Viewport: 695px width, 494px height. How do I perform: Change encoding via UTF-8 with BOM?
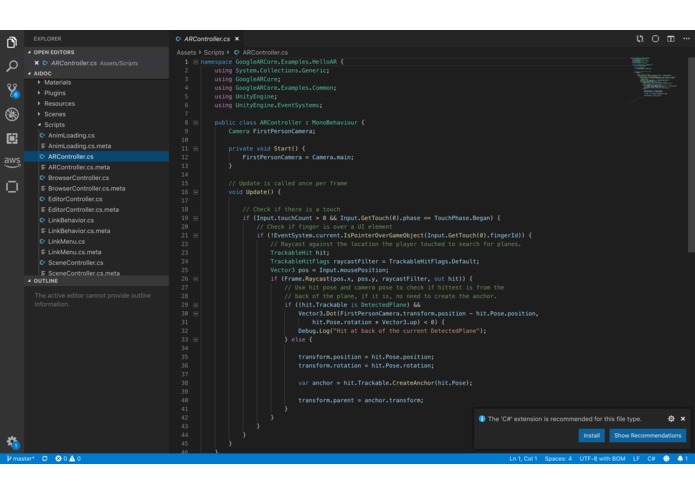pyautogui.click(x=602, y=459)
